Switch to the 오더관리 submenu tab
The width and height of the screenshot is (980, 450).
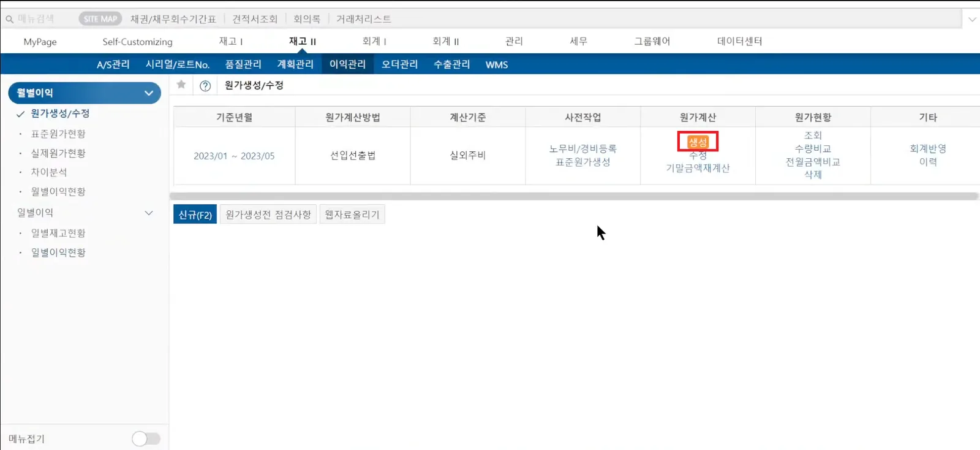[399, 64]
